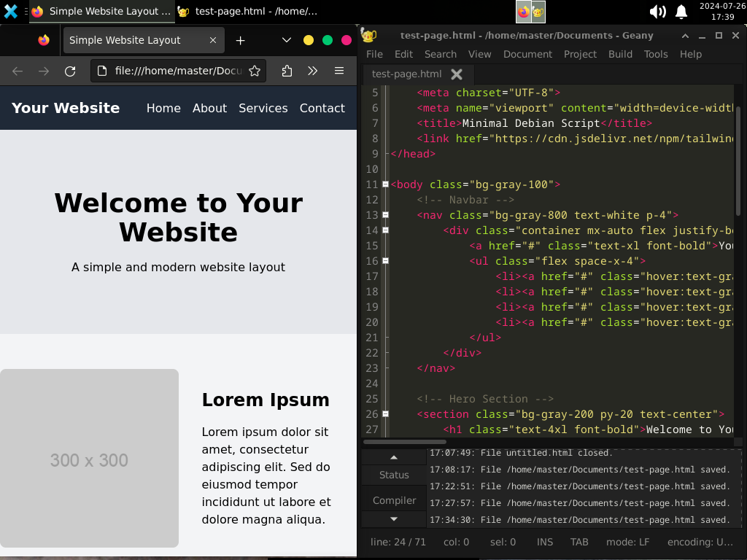The image size is (747, 560).
Task: Collapse the ul fold marker on line 16
Action: pos(385,261)
